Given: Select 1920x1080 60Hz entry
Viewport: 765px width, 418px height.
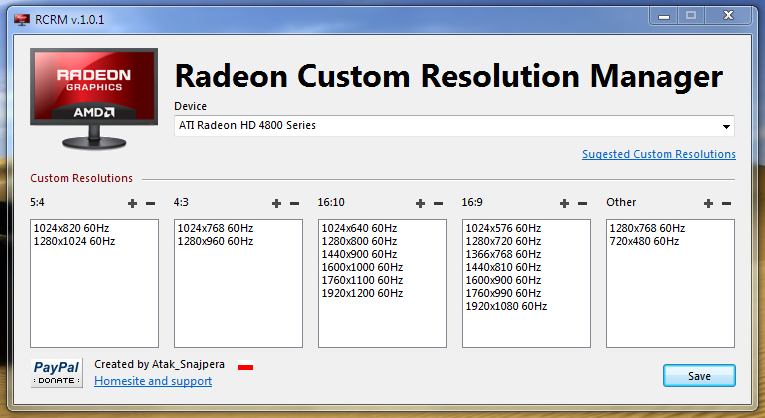Looking at the screenshot, I should point(506,306).
